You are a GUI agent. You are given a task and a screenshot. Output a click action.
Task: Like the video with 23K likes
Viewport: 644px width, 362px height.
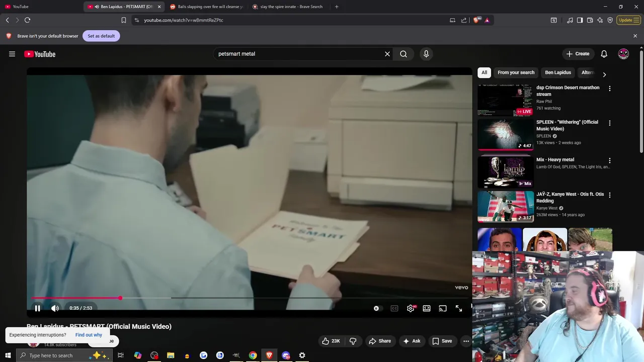coord(331,341)
